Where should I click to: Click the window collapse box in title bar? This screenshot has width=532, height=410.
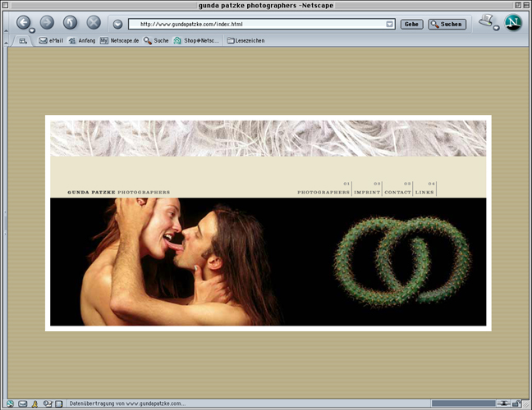coord(525,5)
